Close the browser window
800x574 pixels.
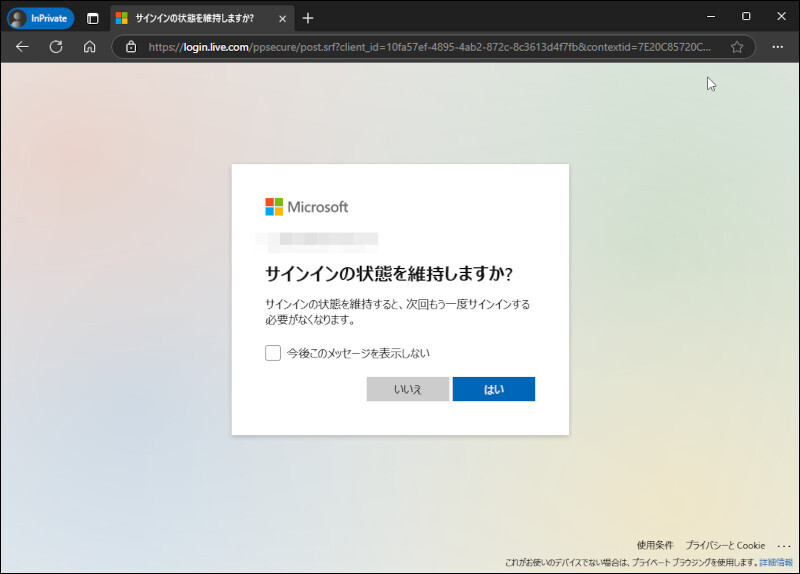point(781,16)
